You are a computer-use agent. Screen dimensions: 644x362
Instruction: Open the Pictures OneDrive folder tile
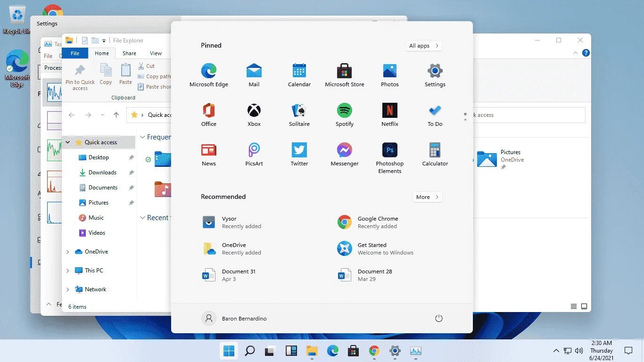point(500,158)
